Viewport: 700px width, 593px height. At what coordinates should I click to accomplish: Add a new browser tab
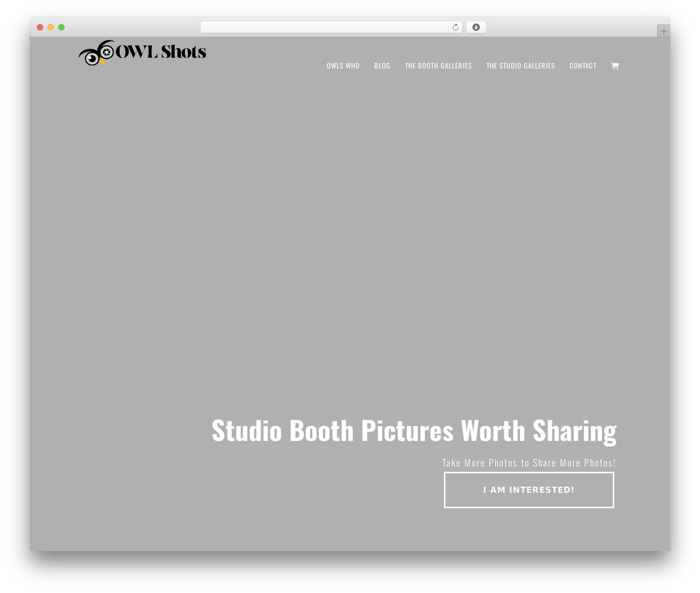[x=663, y=31]
